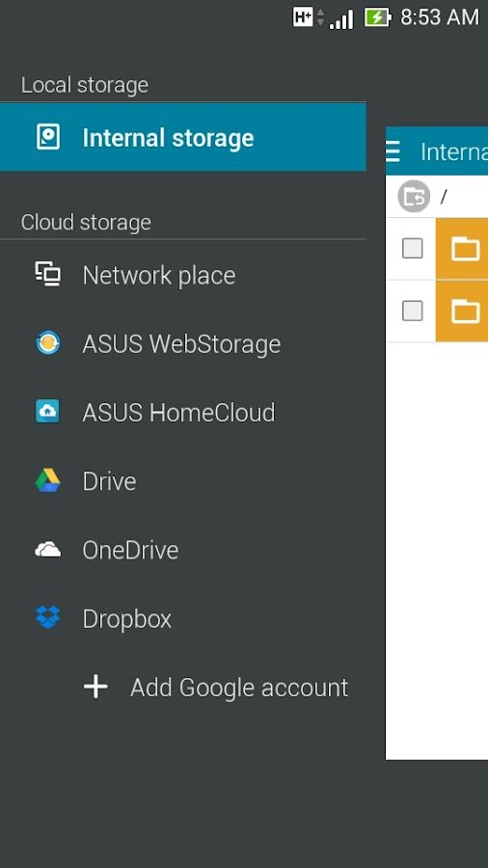This screenshot has height=868, width=488.
Task: Select Internal storage menu entry
Action: pyautogui.click(x=182, y=137)
